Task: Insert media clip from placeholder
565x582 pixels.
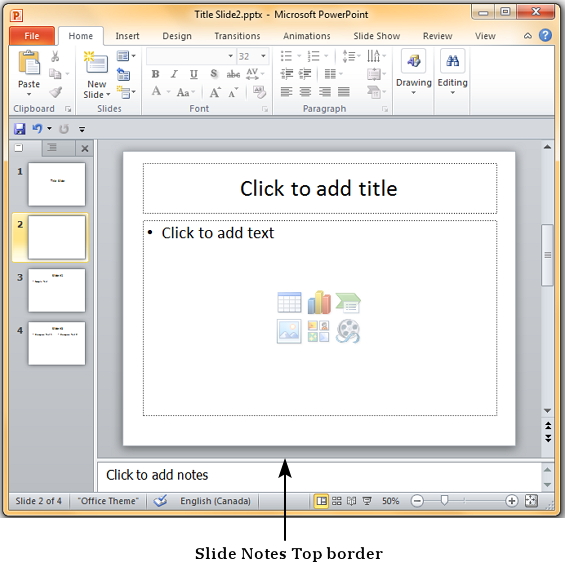Action: click(x=348, y=331)
